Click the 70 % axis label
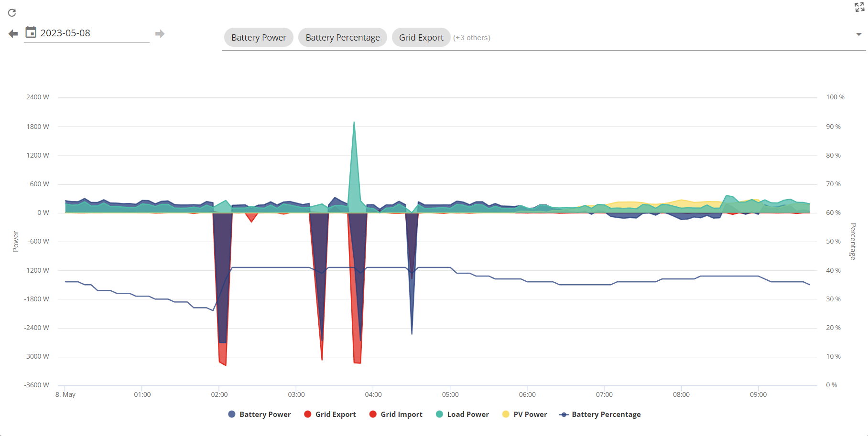The width and height of the screenshot is (868, 436). pyautogui.click(x=833, y=184)
